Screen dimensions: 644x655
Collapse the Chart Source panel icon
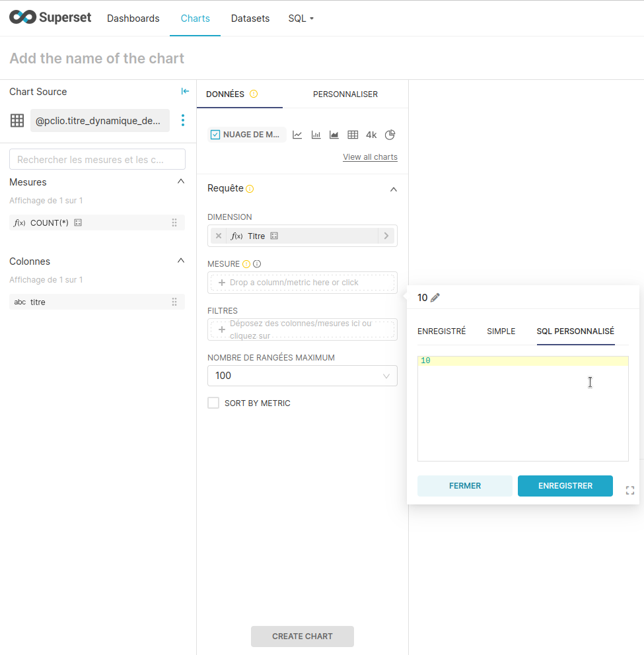pos(185,92)
